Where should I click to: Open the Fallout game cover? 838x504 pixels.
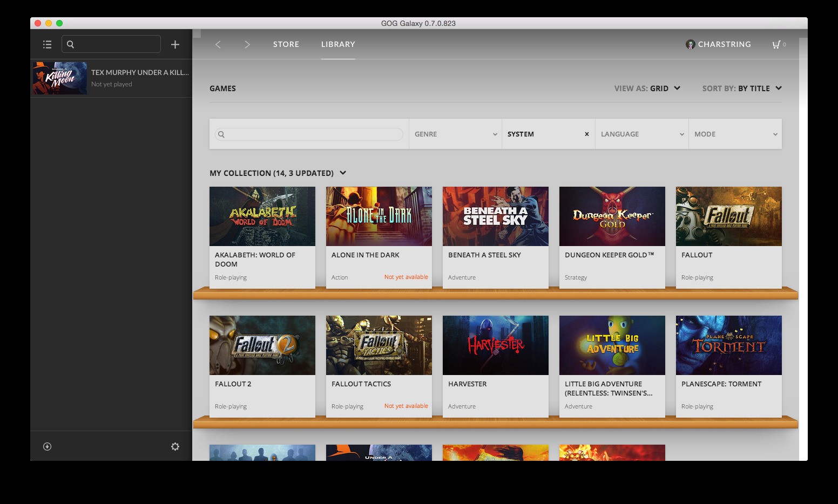point(729,216)
